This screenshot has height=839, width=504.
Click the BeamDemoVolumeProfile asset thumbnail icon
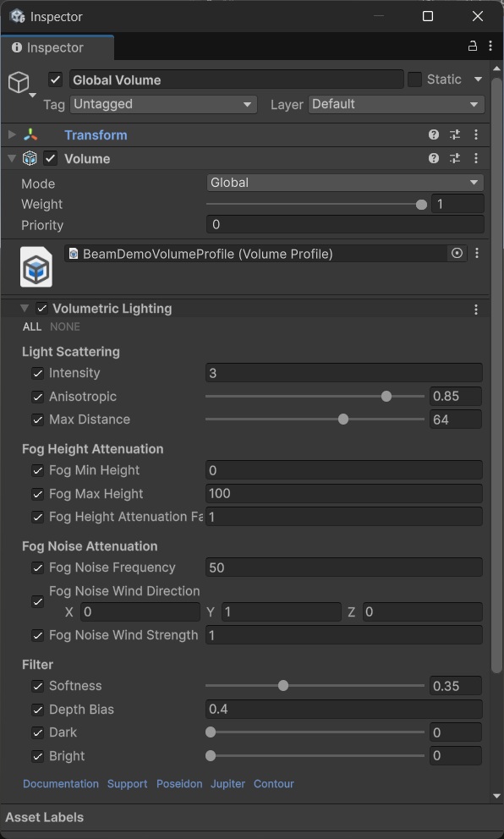35,266
